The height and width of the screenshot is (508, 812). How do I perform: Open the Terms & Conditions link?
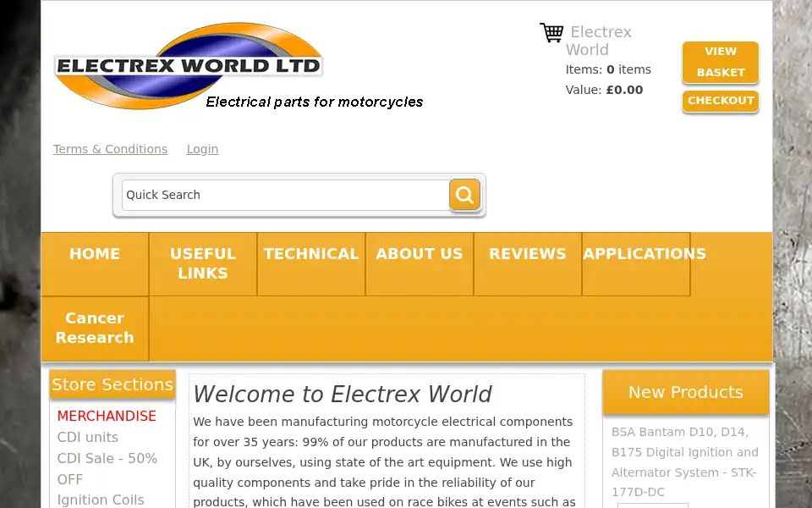pos(110,149)
